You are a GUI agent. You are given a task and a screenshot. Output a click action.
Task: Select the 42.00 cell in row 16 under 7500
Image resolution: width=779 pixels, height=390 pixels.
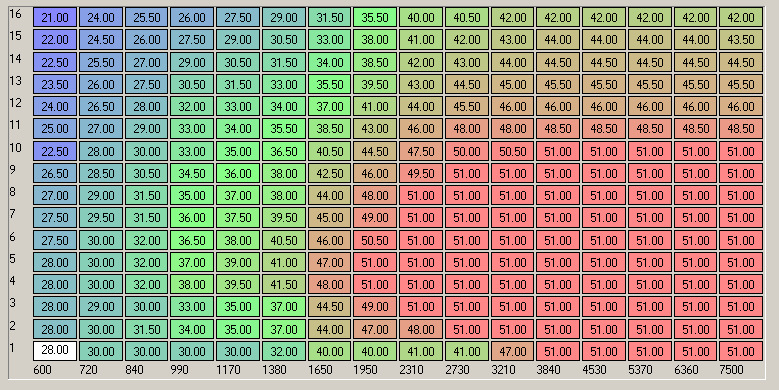point(741,17)
